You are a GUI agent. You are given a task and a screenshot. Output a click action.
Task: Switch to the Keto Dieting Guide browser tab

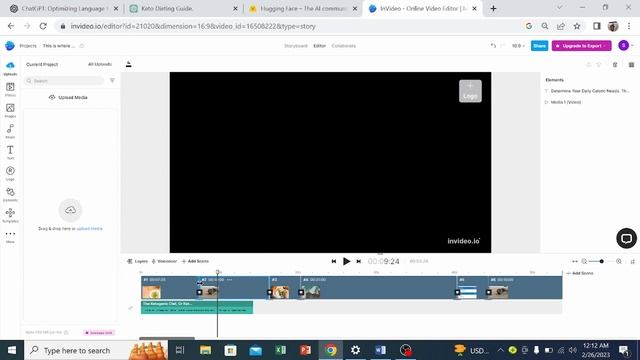pos(184,9)
